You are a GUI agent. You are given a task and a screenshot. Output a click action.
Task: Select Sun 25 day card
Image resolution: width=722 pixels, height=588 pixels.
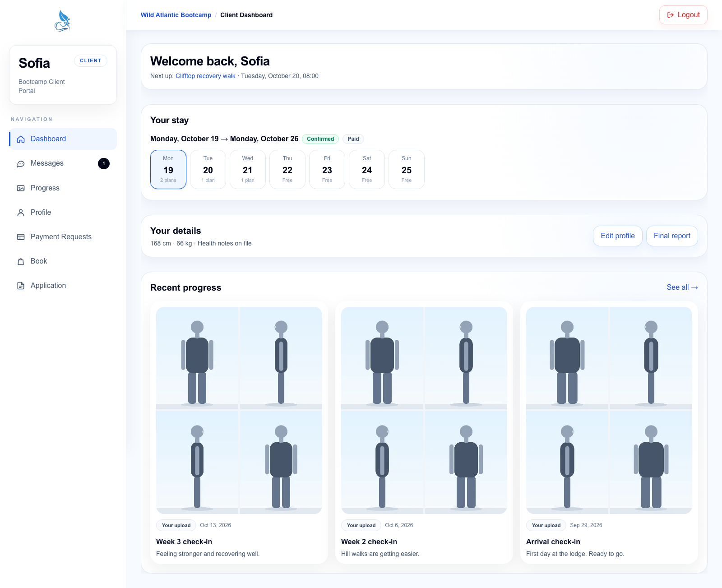pyautogui.click(x=407, y=169)
